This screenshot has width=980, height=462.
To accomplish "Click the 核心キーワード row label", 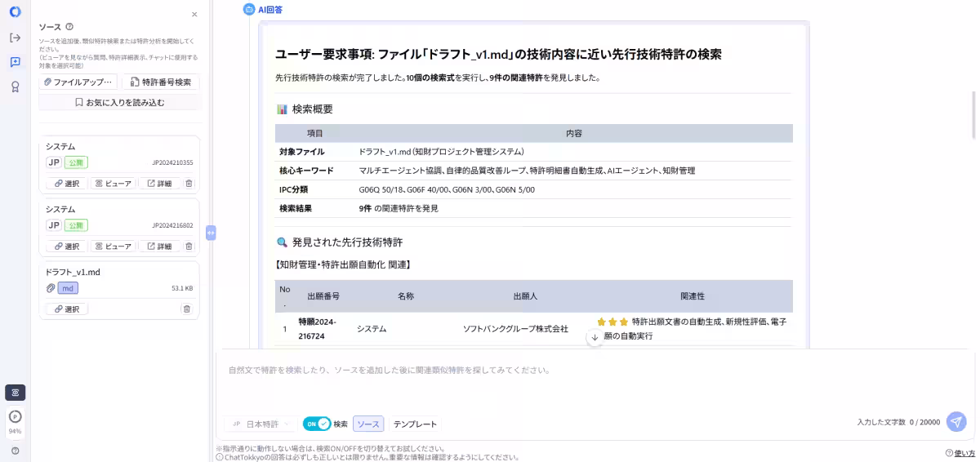I will tap(306, 171).
